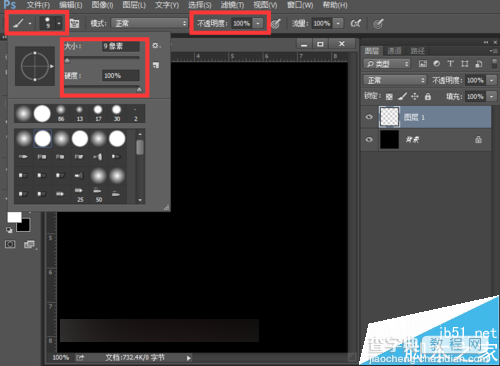Expand the 不透明度 dropdown arrow in options bar
The image size is (500, 366).
(x=258, y=23)
